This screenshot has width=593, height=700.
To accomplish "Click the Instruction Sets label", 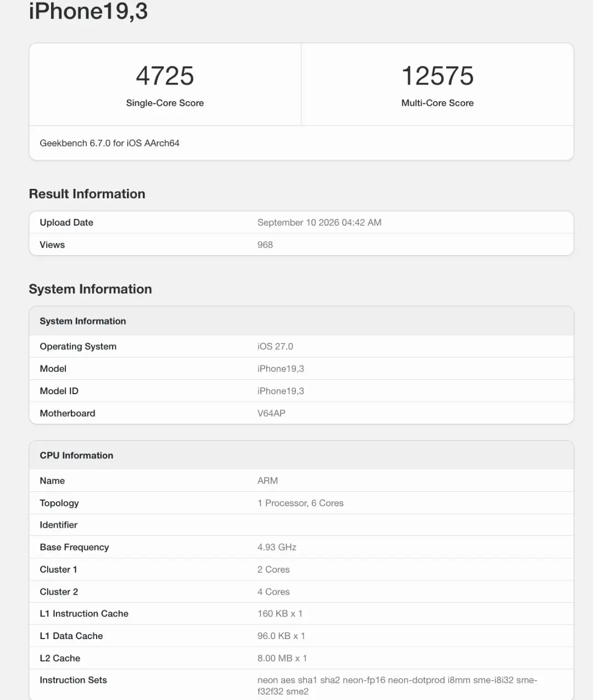I will click(x=73, y=680).
